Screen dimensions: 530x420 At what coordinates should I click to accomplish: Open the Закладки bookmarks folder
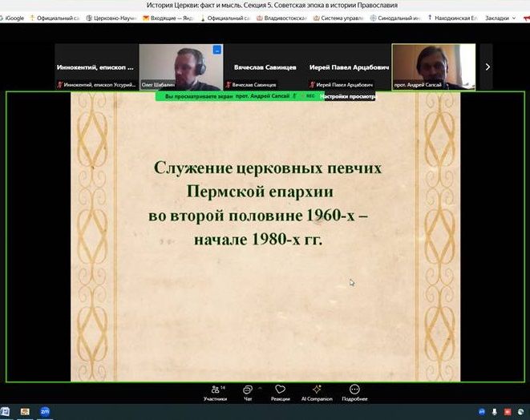[499, 18]
